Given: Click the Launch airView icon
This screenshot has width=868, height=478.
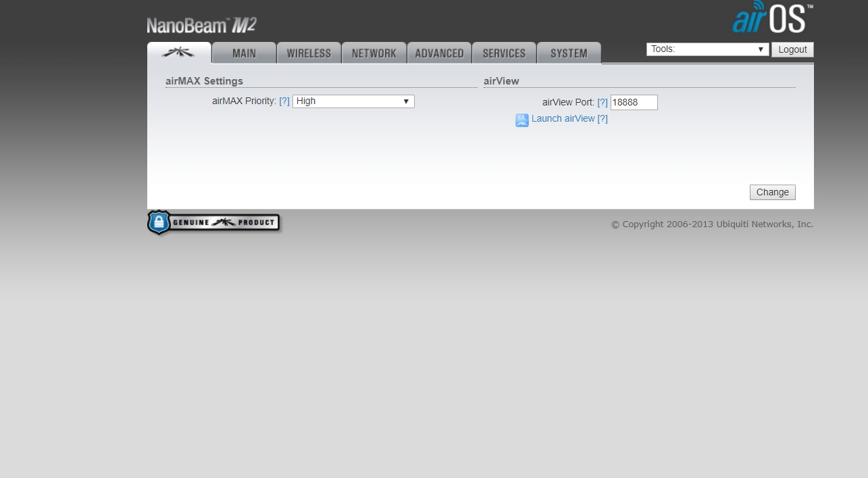Looking at the screenshot, I should click(522, 120).
